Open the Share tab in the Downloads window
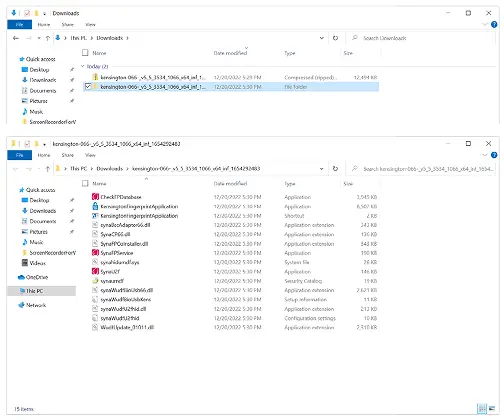 (67, 24)
